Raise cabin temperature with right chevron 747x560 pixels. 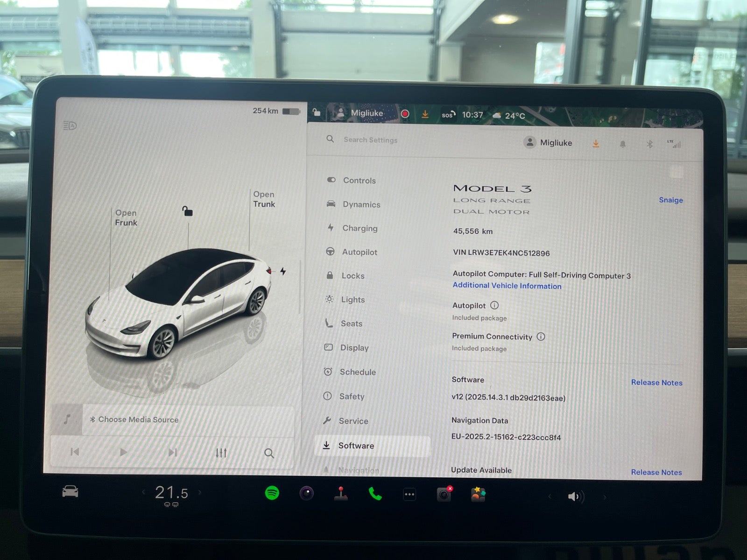[x=200, y=492]
